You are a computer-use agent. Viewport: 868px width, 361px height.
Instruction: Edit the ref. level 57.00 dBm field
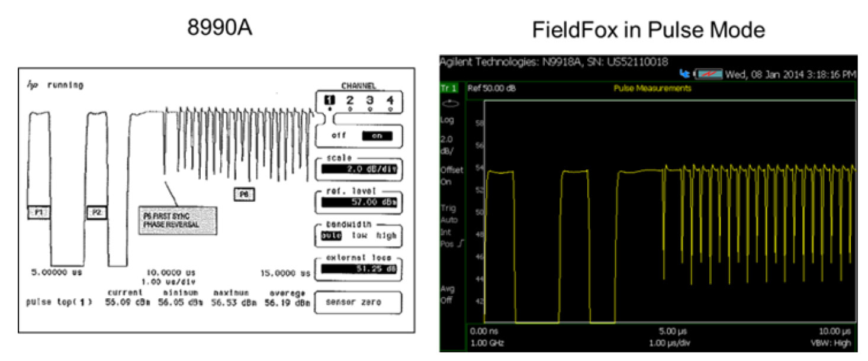358,202
